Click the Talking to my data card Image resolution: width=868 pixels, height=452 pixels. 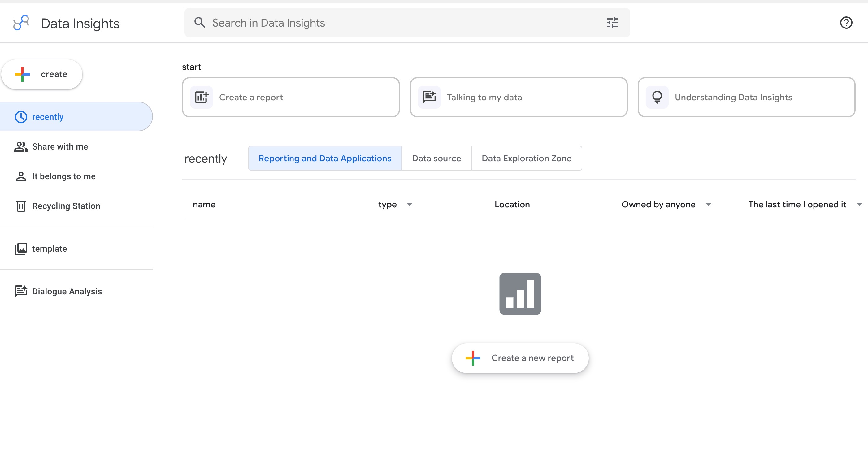pos(519,98)
